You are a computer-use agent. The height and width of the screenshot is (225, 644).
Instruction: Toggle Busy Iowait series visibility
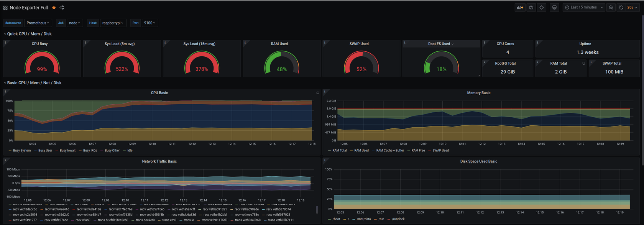[67, 151]
